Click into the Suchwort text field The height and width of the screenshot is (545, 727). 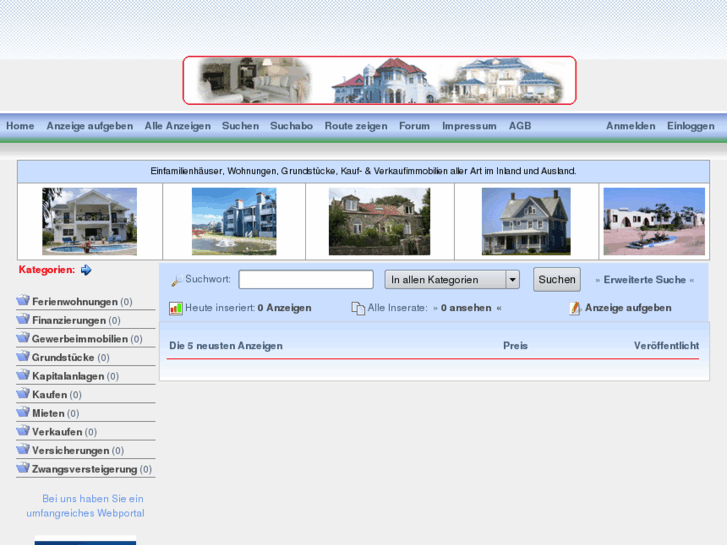point(306,280)
